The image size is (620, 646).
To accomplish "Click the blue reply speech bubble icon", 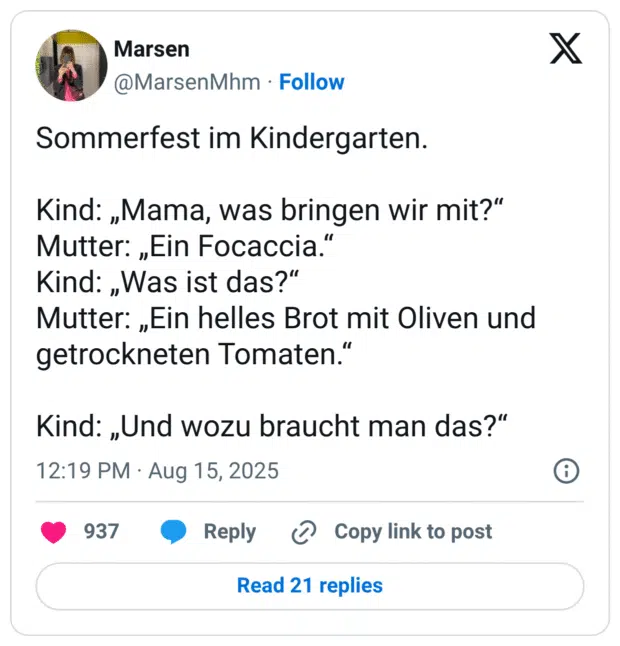I will pyautogui.click(x=174, y=532).
